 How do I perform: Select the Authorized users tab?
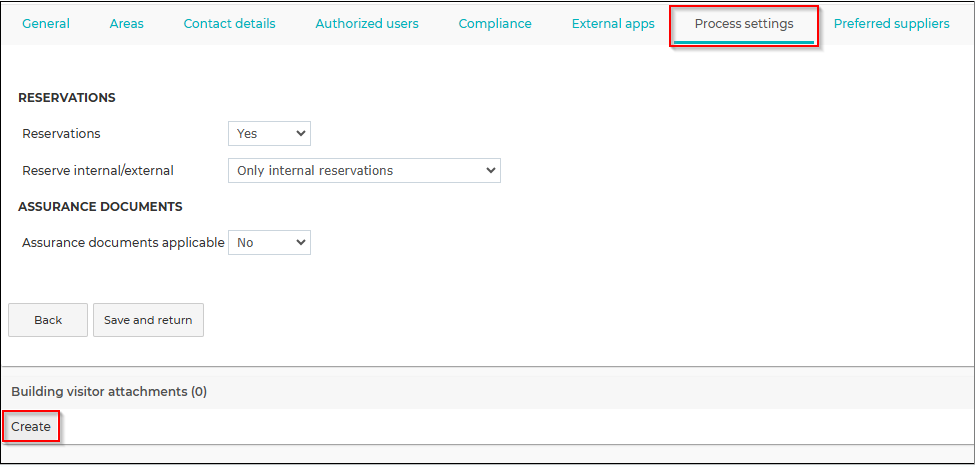367,24
